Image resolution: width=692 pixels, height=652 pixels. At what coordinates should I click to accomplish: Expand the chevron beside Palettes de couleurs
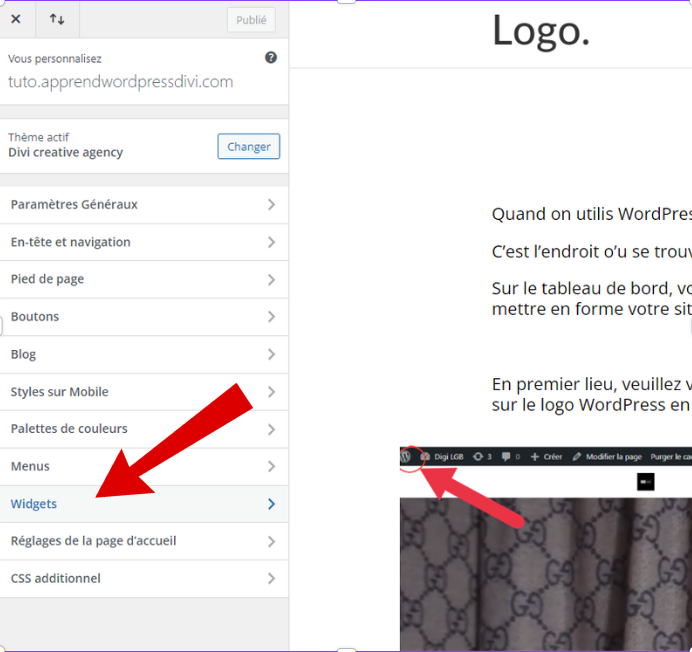click(x=271, y=429)
